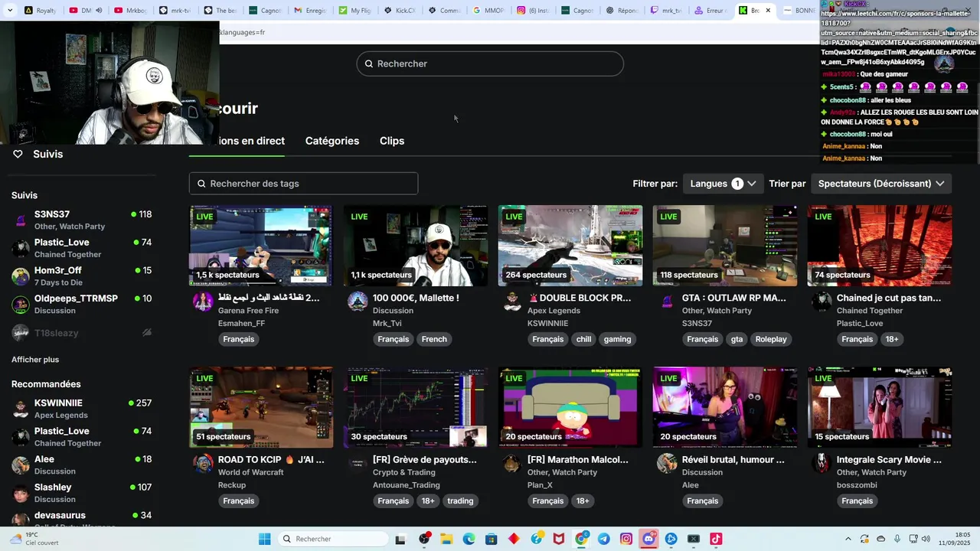The width and height of the screenshot is (980, 551).
Task: Switch to the Kick.CX browser tab
Action: tap(400, 11)
